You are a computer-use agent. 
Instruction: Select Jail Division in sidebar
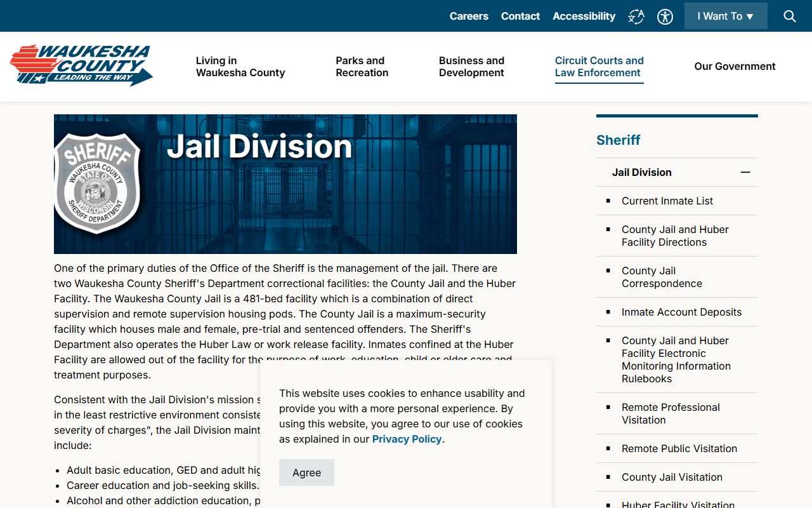click(x=642, y=172)
